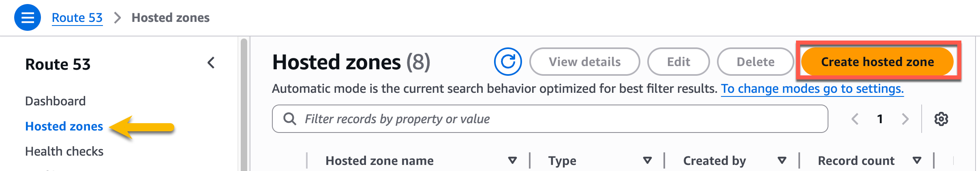
Task: Sort by Created by column arrow
Action: click(x=782, y=160)
